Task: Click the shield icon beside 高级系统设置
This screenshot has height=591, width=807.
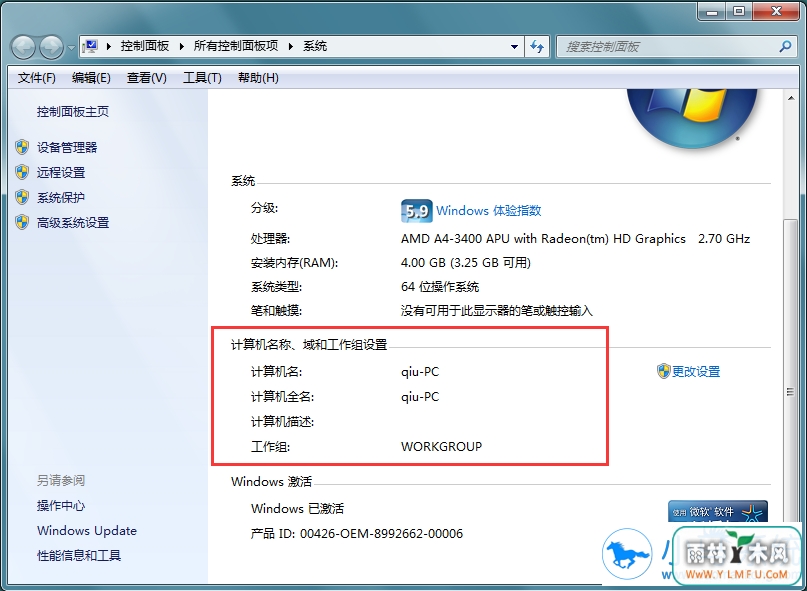Action: (x=22, y=222)
